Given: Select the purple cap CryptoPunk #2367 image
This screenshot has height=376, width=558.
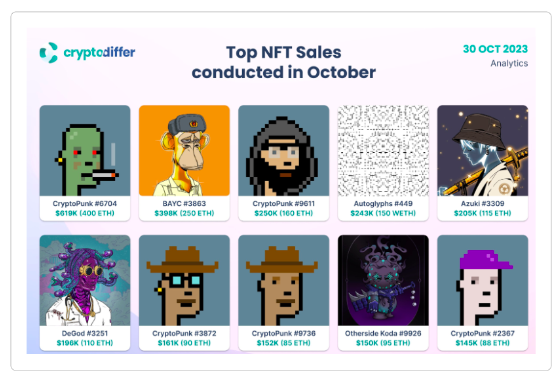Looking at the screenshot, I should pos(483,280).
